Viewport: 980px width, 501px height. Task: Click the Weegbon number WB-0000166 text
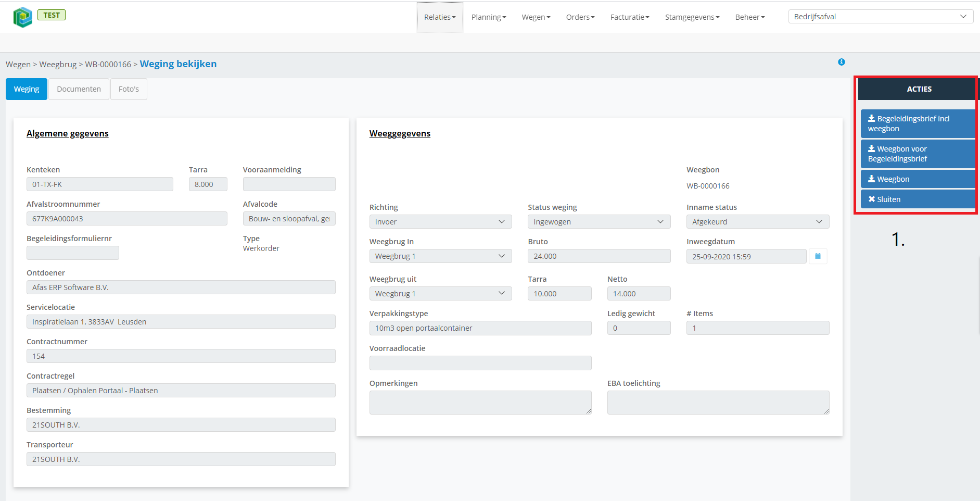click(x=708, y=186)
